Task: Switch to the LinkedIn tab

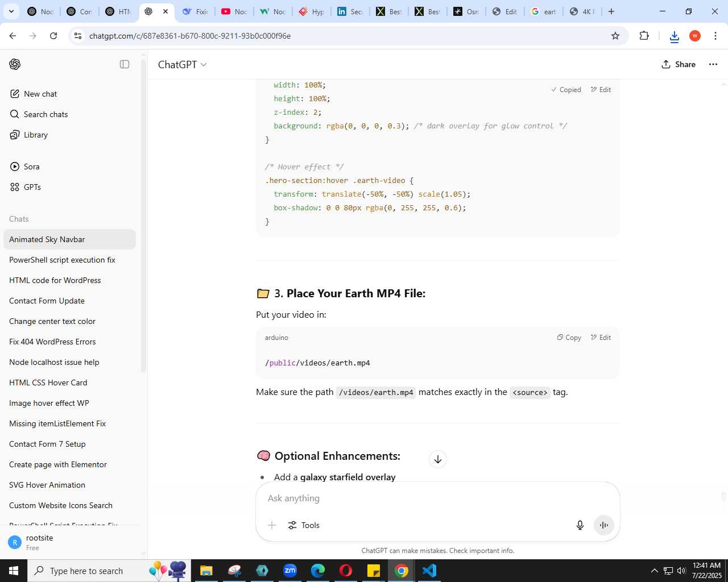Action: pos(350,11)
